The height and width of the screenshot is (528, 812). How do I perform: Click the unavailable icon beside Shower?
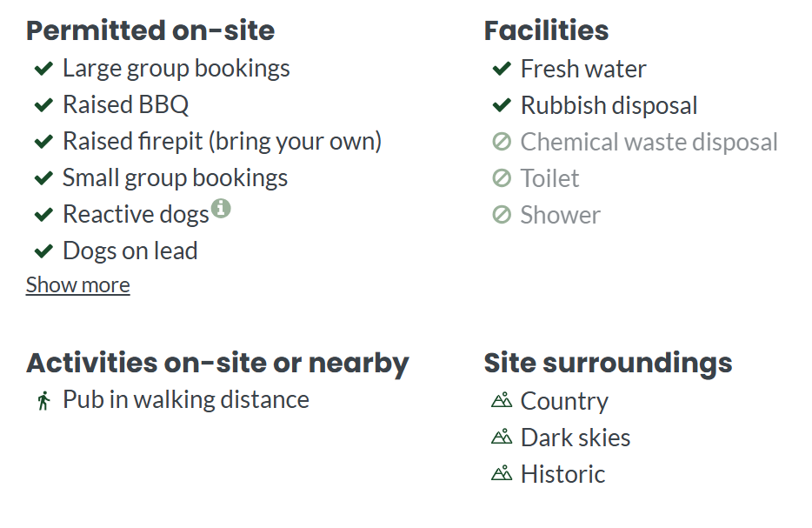(x=502, y=215)
